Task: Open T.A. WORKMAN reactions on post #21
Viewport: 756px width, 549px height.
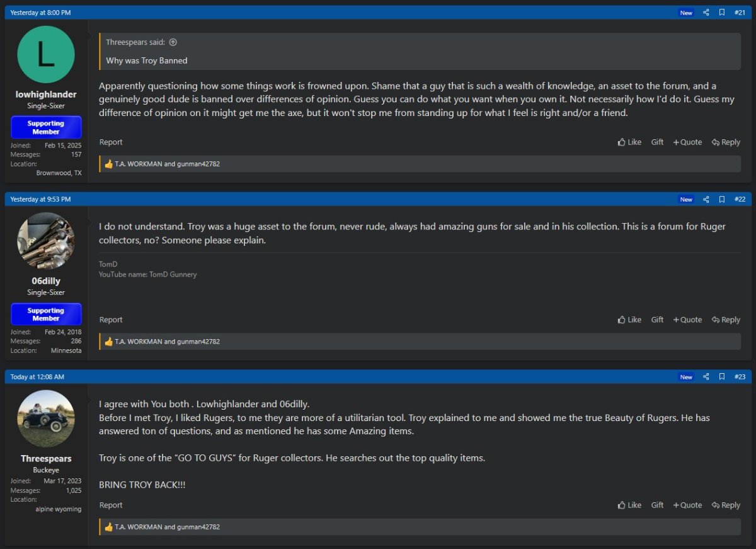Action: click(x=139, y=164)
